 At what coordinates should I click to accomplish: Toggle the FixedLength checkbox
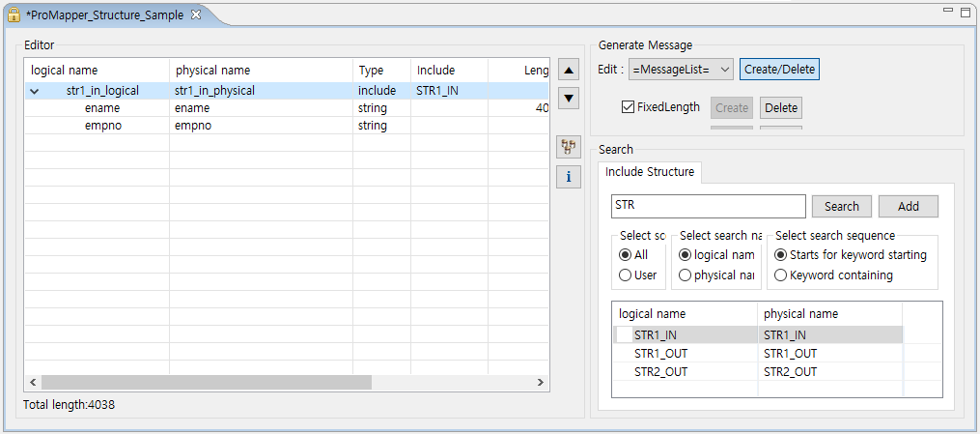coord(629,107)
